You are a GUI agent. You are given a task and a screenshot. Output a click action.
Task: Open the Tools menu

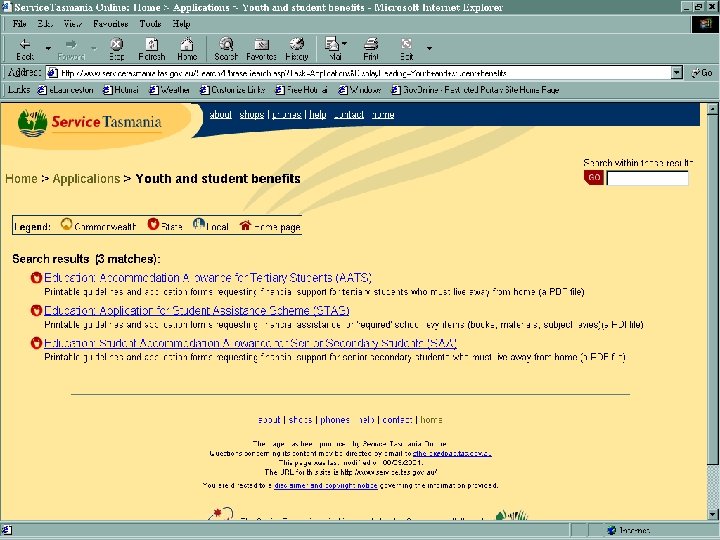tap(150, 24)
